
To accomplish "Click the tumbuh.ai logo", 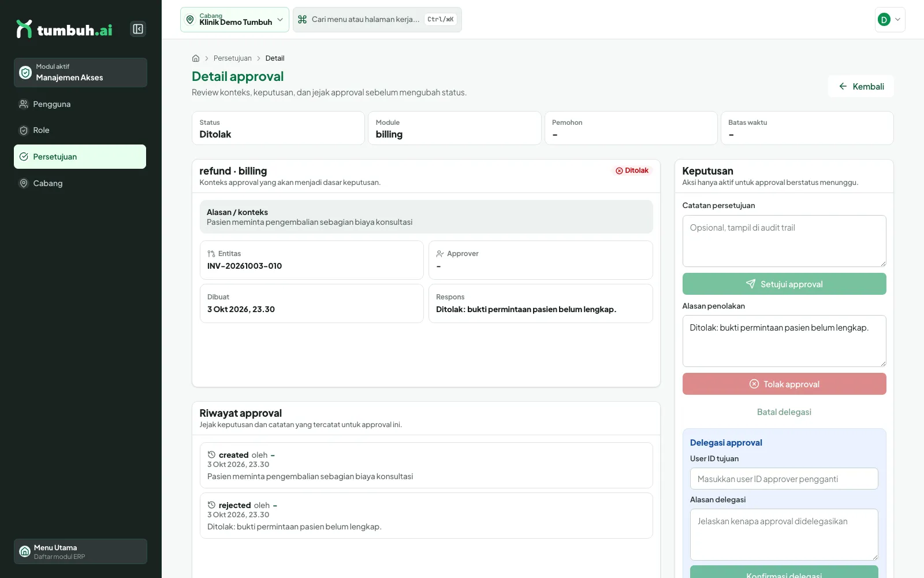I will coord(64,29).
